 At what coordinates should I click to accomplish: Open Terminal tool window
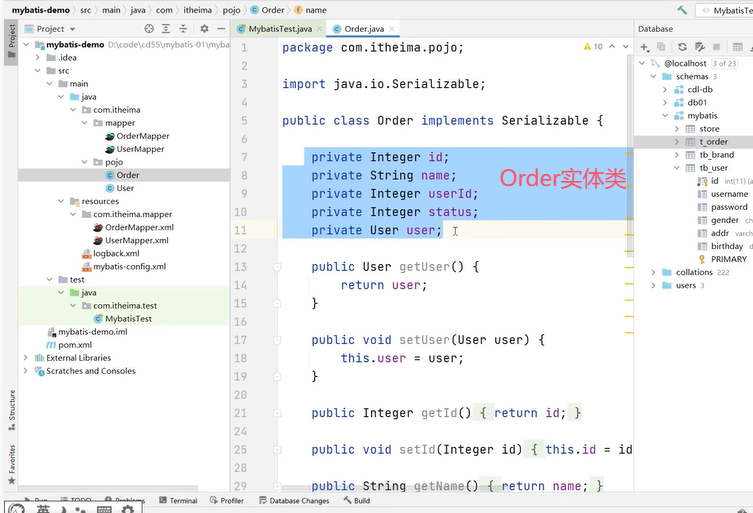[178, 501]
